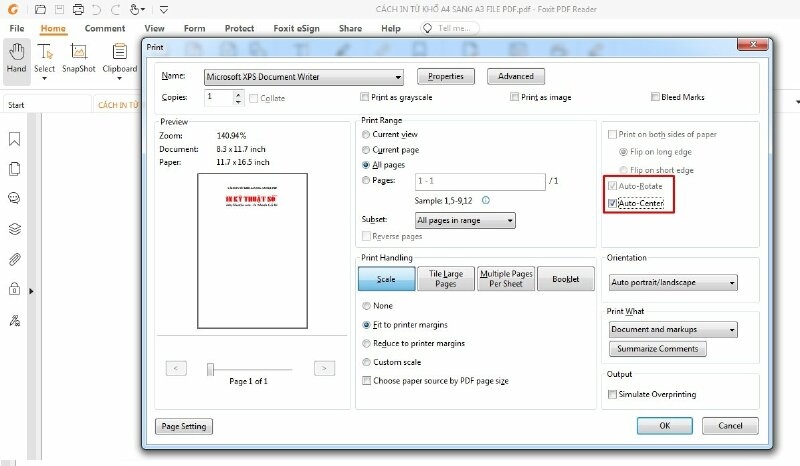Screen dimensions: 800x466
Task: Open the Print What dropdown
Action: 673,329
